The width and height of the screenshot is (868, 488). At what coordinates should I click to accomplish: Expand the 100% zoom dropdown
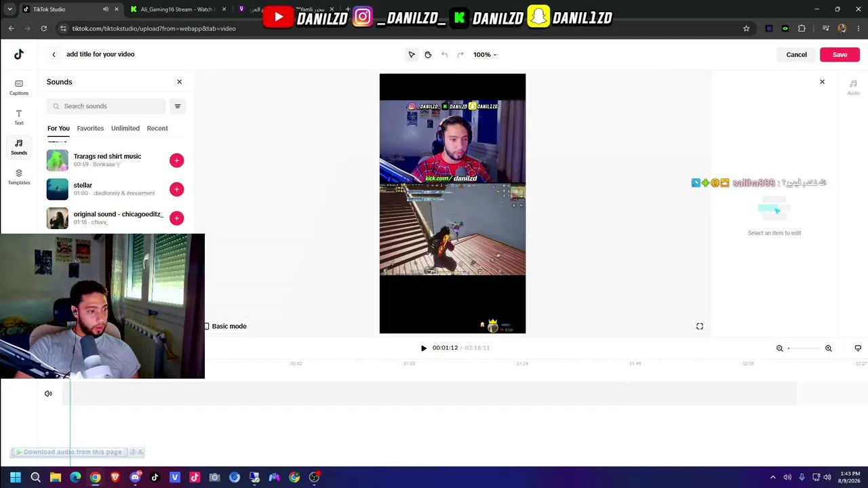click(x=485, y=54)
